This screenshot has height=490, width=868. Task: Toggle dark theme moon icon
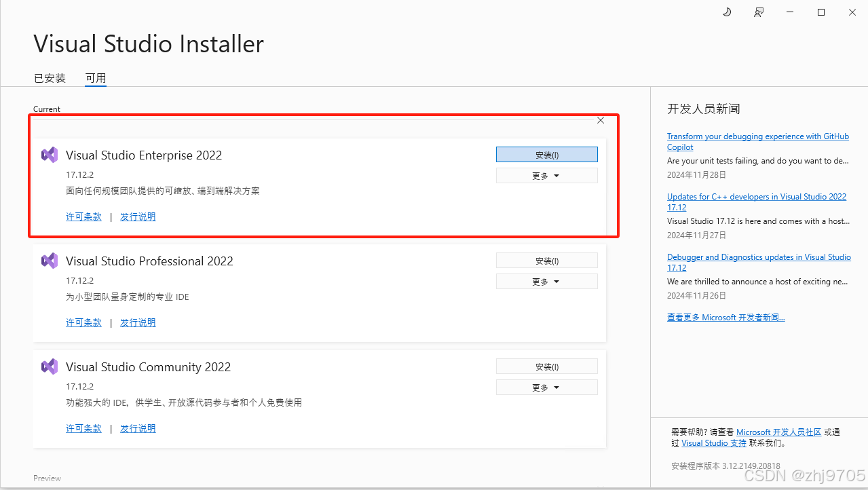click(727, 12)
